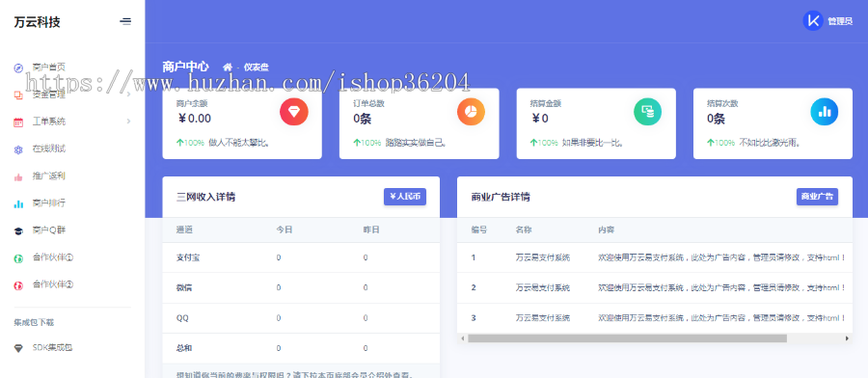Screen dimensions: 868x378
Task: Click the thumbs-up icon beside 推广返利
Action: tap(19, 176)
